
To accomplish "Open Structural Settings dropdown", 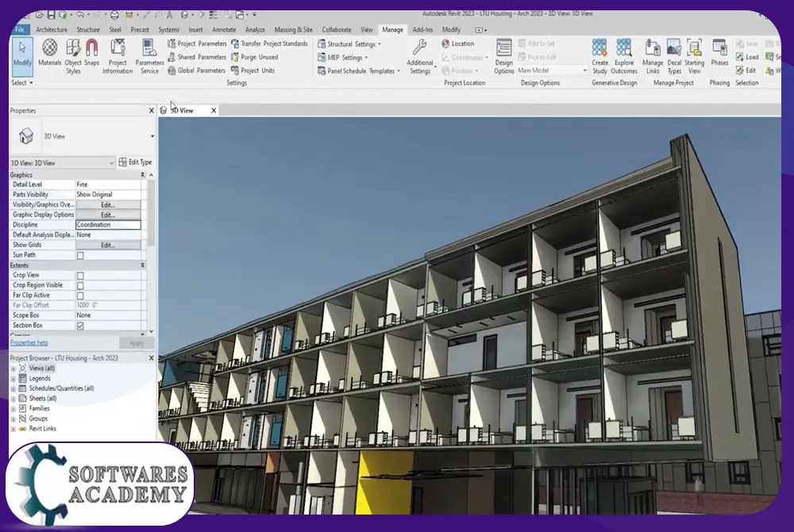I will pos(349,44).
